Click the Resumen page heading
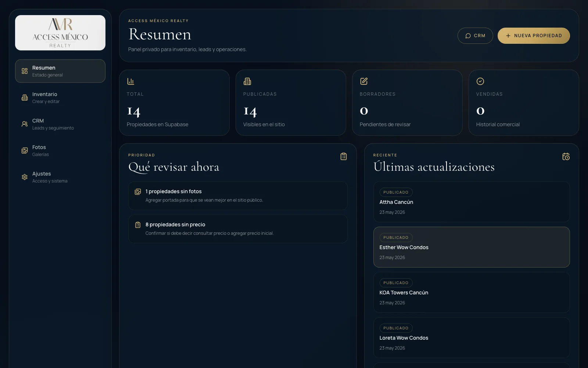The width and height of the screenshot is (588, 368). coord(160,34)
